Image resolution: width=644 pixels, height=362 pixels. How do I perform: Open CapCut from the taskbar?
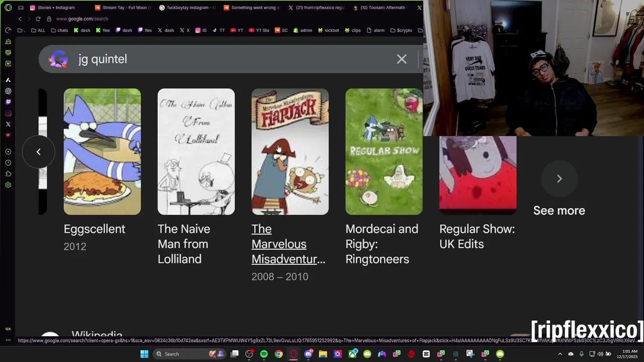(426, 354)
